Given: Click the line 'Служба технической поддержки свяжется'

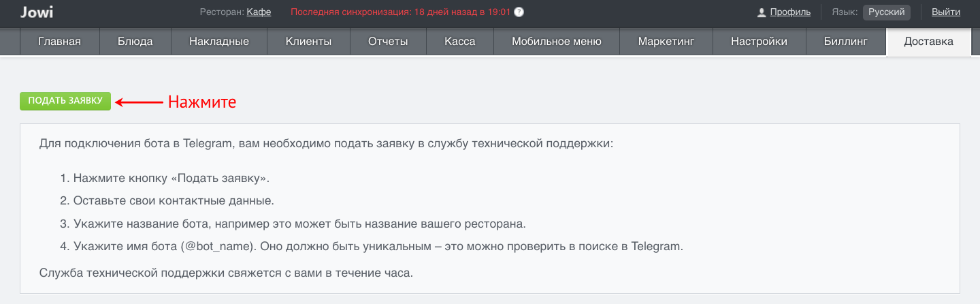Looking at the screenshot, I should click(226, 273).
